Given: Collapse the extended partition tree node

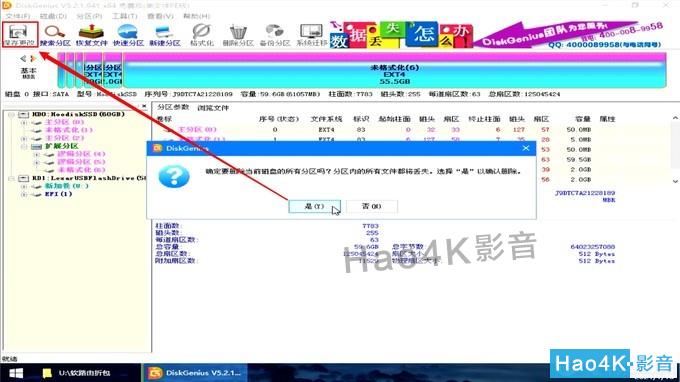Looking at the screenshot, I should coord(24,147).
